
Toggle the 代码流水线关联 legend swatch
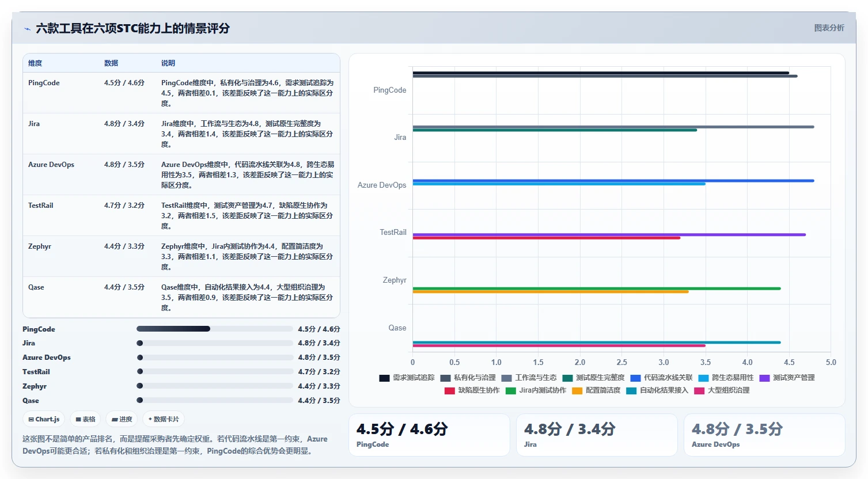pos(635,378)
